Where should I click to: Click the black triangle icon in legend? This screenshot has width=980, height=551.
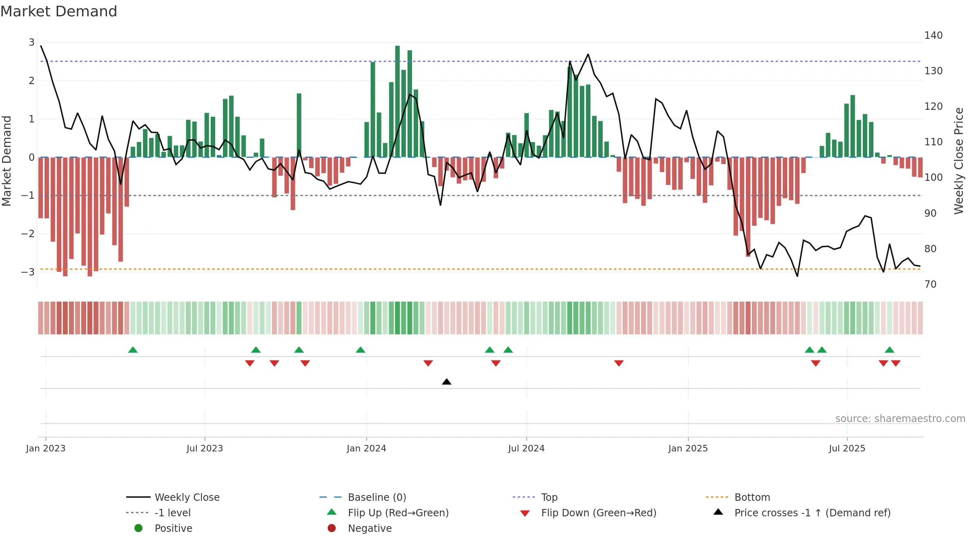[x=718, y=512]
